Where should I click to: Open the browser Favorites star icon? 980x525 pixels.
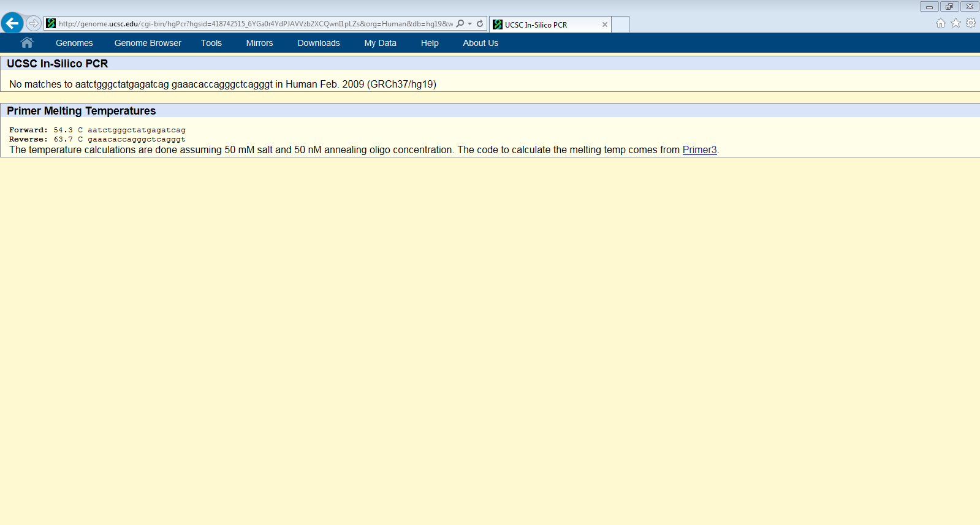(x=955, y=23)
